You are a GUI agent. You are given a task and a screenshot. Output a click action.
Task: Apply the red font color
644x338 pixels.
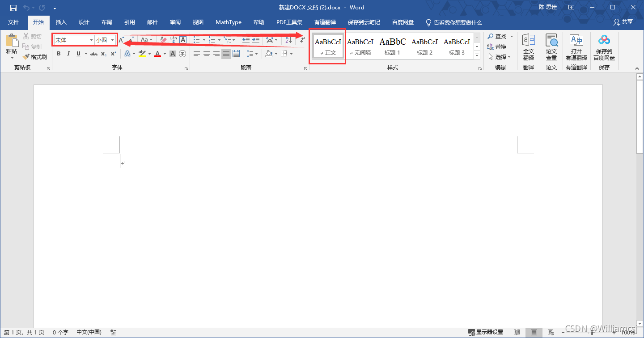coord(157,54)
